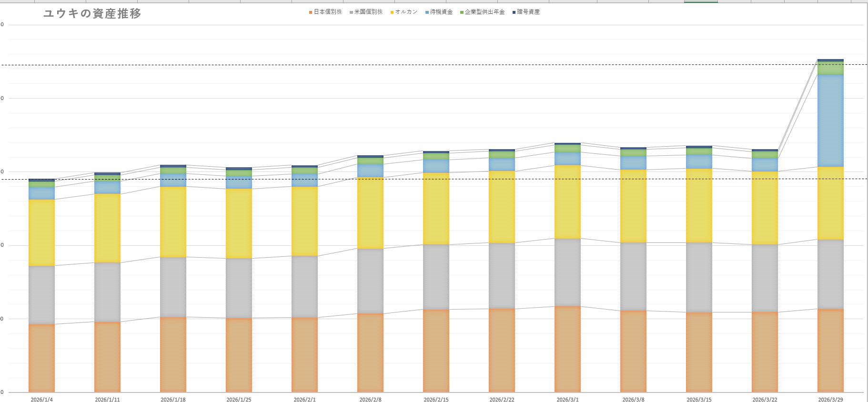Click the green 企業型拠出年金 legend swatch
868x402 pixels.
point(462,12)
